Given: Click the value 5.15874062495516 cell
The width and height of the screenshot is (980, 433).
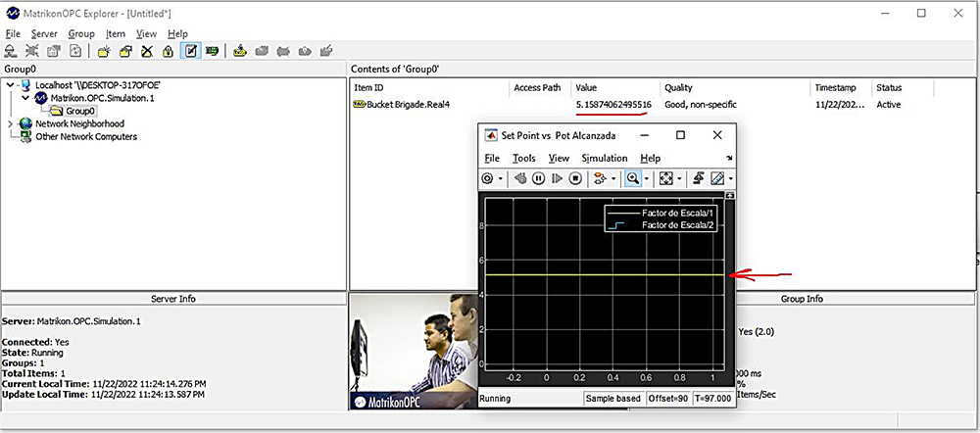Looking at the screenshot, I should click(613, 105).
